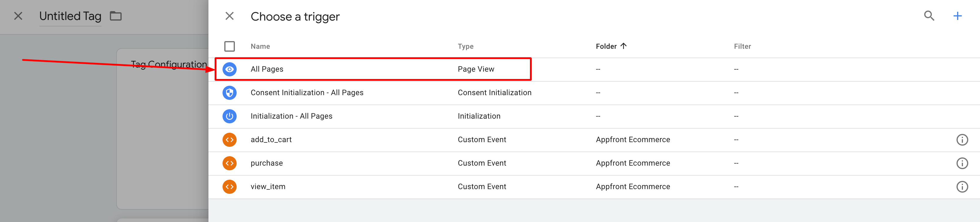Screen dimensions: 980x222
Task: Click the Consent Initialization type cell
Action: [494, 93]
